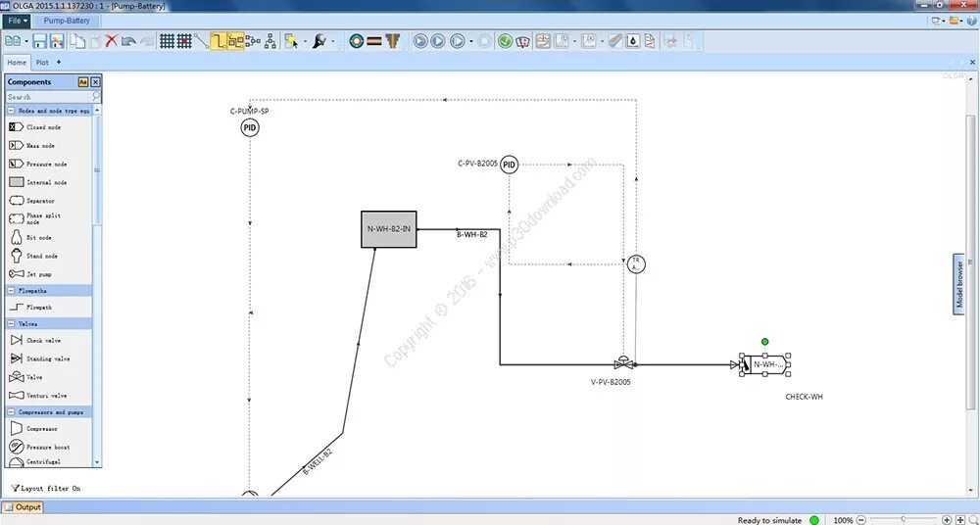Click the selection pointer tool icon

291,41
